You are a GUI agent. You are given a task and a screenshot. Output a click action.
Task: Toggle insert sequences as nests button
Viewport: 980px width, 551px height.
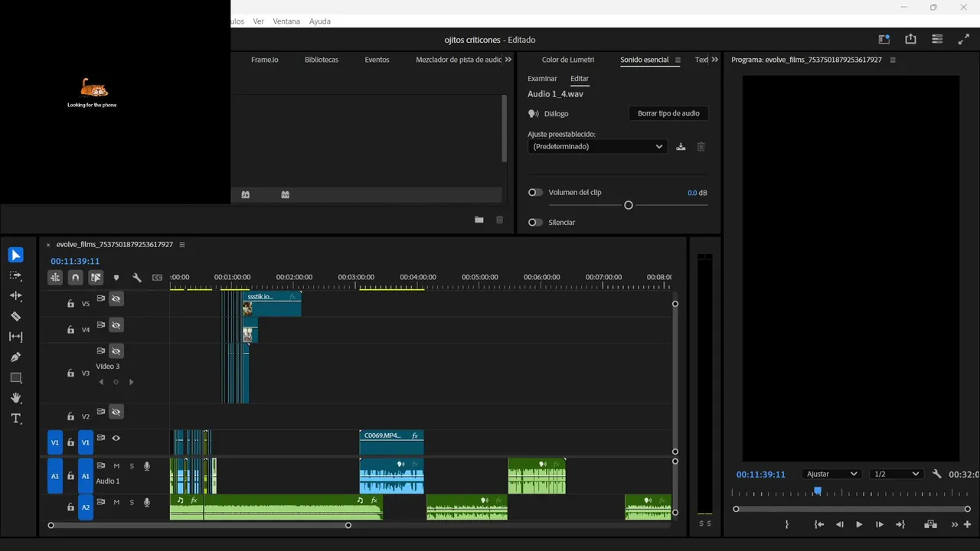(x=55, y=278)
